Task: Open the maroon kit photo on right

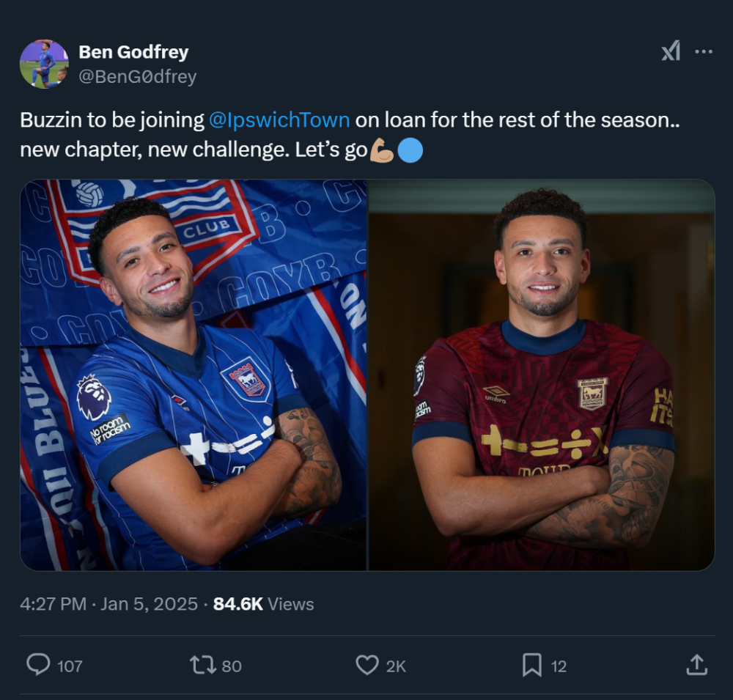Action: point(541,375)
